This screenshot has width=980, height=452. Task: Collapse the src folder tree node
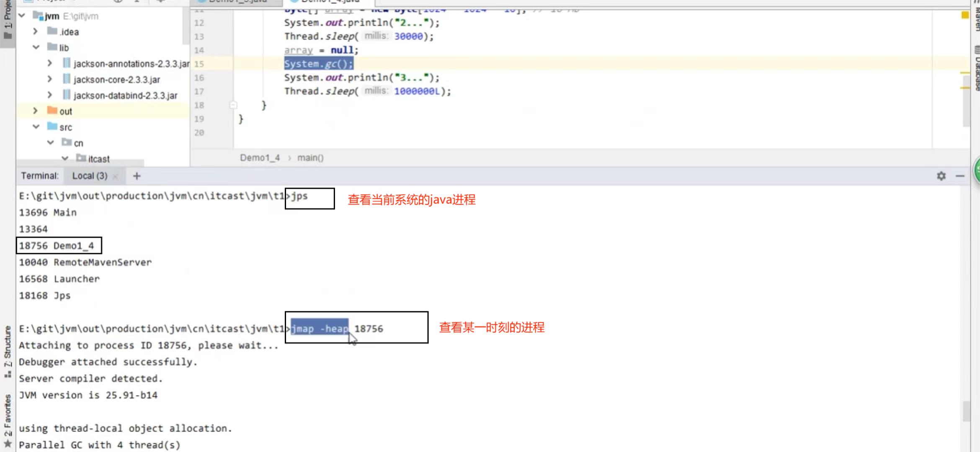[x=36, y=127]
